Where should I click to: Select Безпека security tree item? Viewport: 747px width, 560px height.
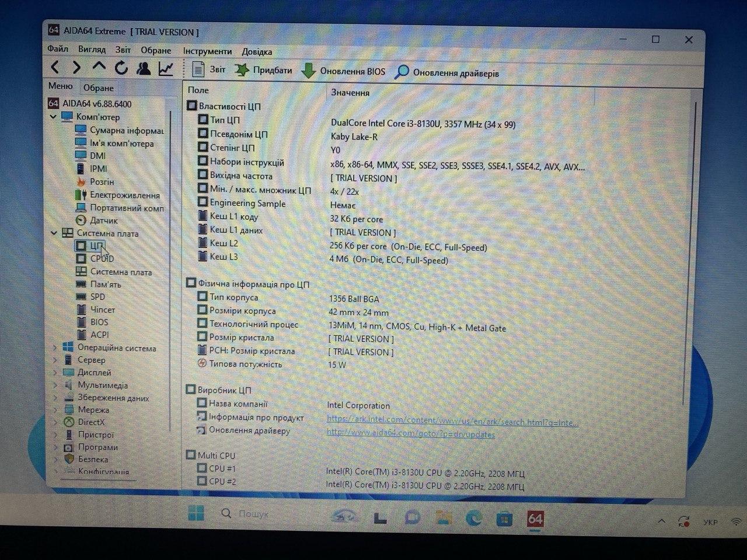pyautogui.click(x=86, y=460)
